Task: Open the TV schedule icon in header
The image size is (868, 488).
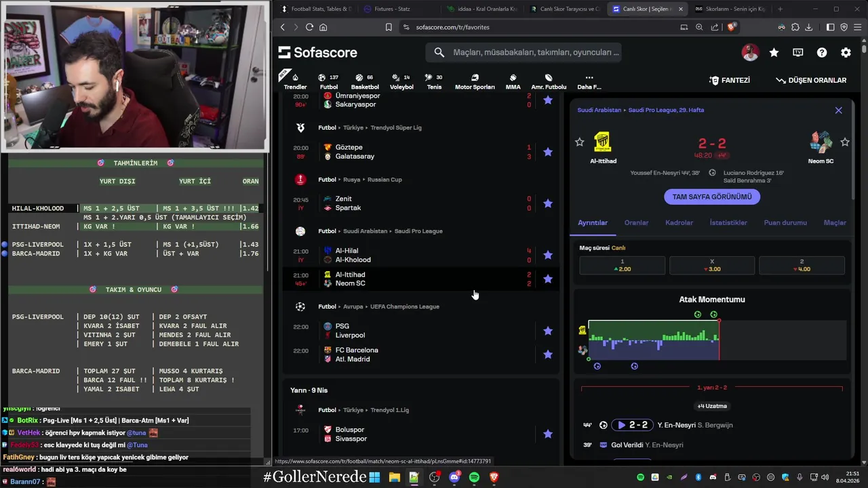Action: 798,52
